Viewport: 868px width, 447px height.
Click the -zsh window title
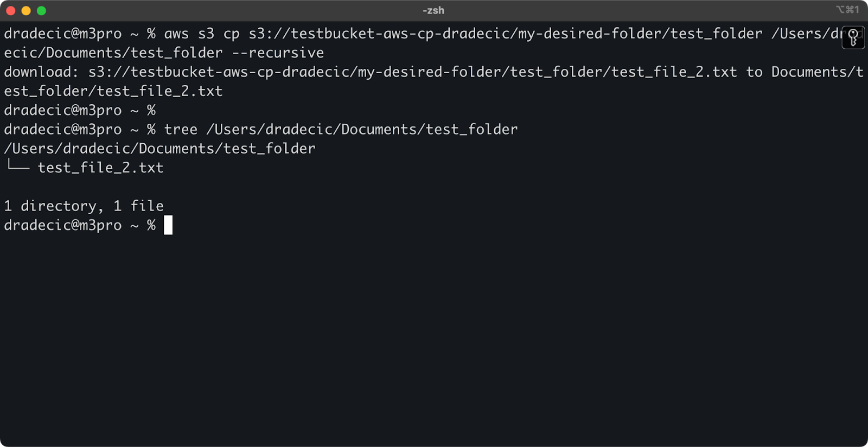pos(433,10)
